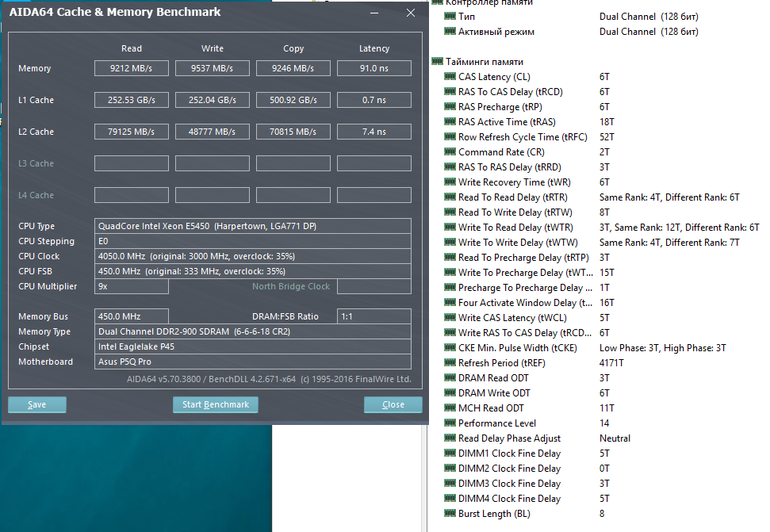This screenshot has width=770, height=532.
Task: Click icon beside DRAM Read ODT
Action: (450, 377)
